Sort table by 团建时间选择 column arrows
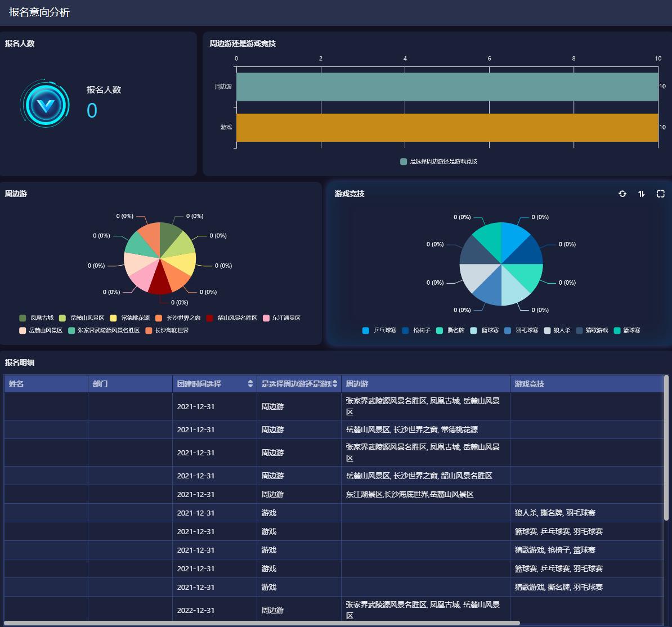Screen dimensions: 672x627 point(250,384)
